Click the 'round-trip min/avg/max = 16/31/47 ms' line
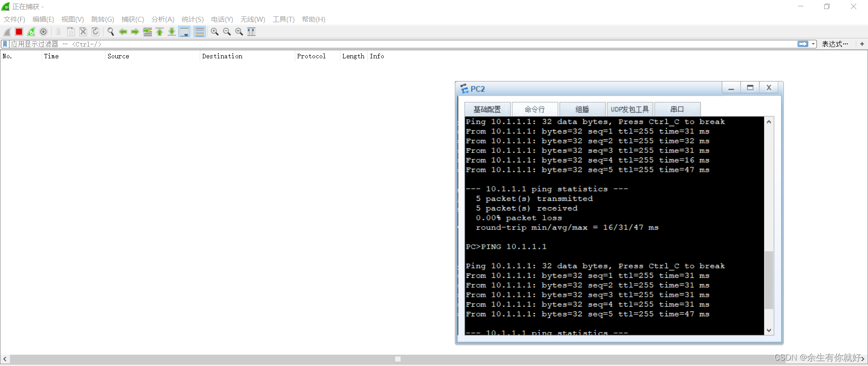This screenshot has width=868, height=366. 567,227
